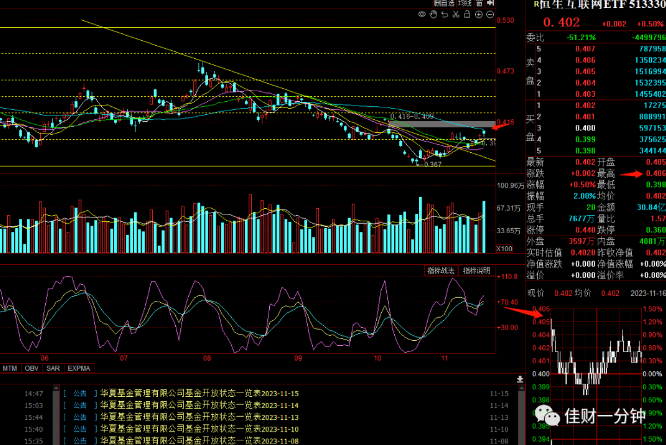Select sell level 2 price 0.404

point(585,83)
